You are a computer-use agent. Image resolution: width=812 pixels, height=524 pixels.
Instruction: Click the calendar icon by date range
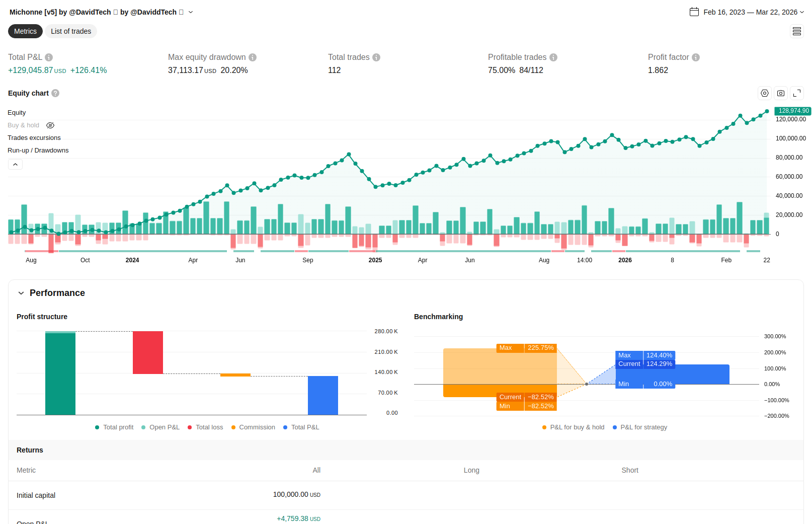[x=694, y=12]
